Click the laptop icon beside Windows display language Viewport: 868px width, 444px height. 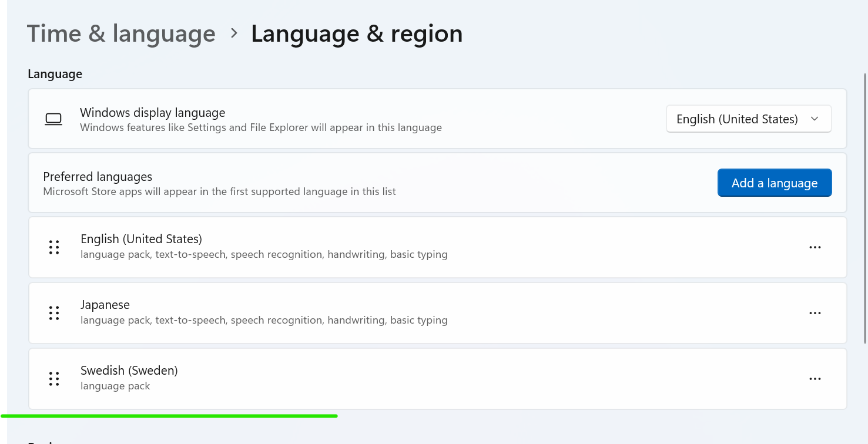[53, 119]
